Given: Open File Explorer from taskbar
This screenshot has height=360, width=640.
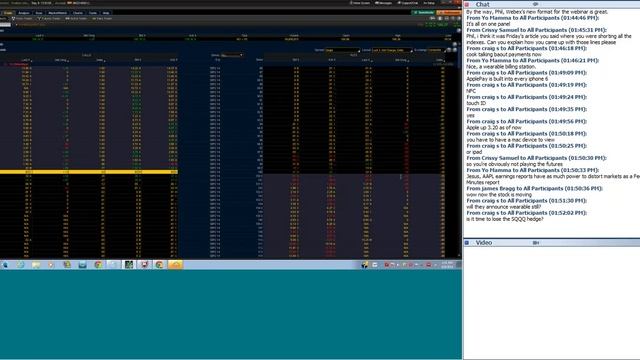Looking at the screenshot, I should coord(36,265).
